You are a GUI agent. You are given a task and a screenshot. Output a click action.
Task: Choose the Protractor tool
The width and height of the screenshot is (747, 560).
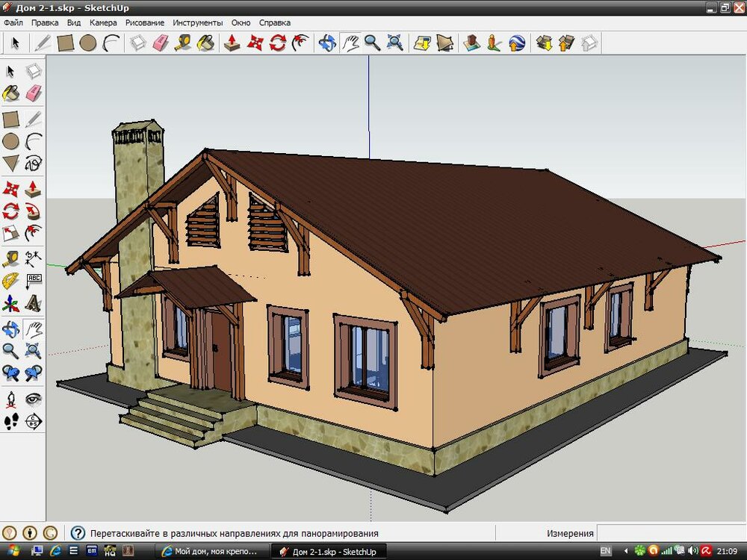(x=10, y=281)
